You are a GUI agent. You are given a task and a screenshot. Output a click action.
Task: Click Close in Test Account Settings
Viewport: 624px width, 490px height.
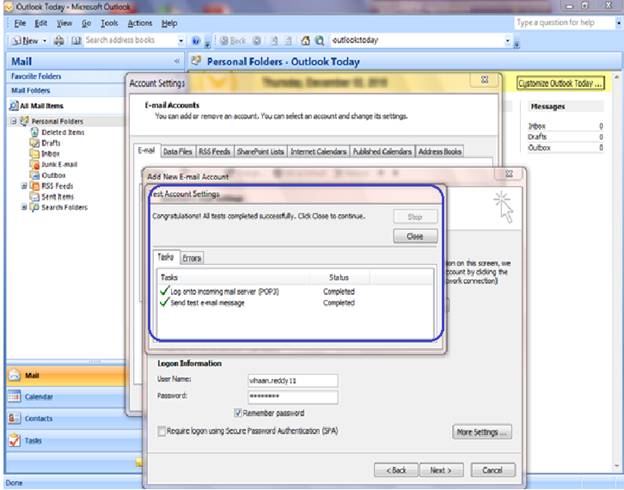(x=415, y=236)
